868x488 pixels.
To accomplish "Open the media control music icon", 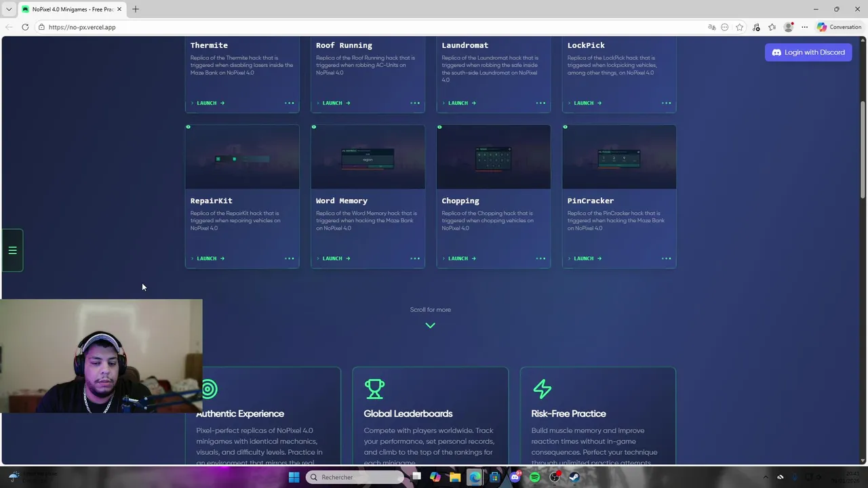I will (x=756, y=27).
